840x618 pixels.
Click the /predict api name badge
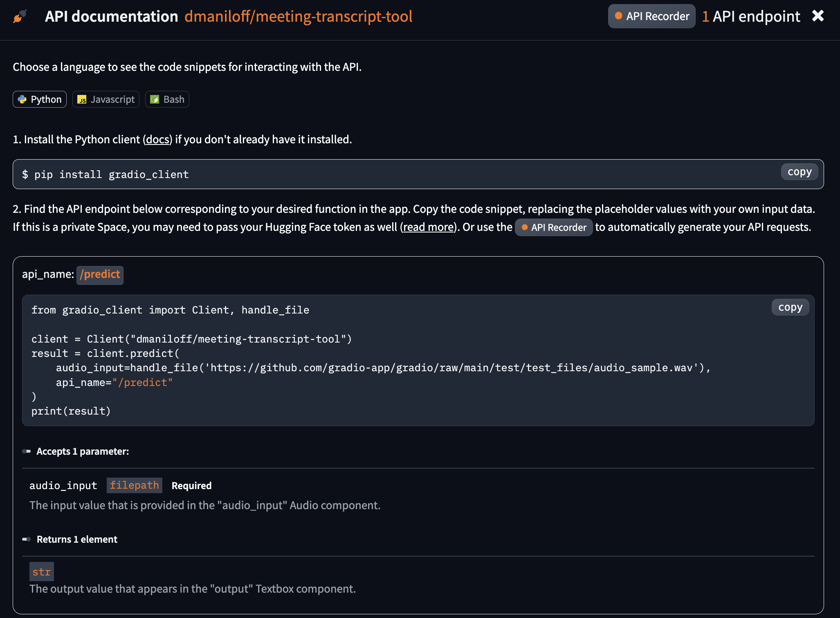(x=100, y=275)
